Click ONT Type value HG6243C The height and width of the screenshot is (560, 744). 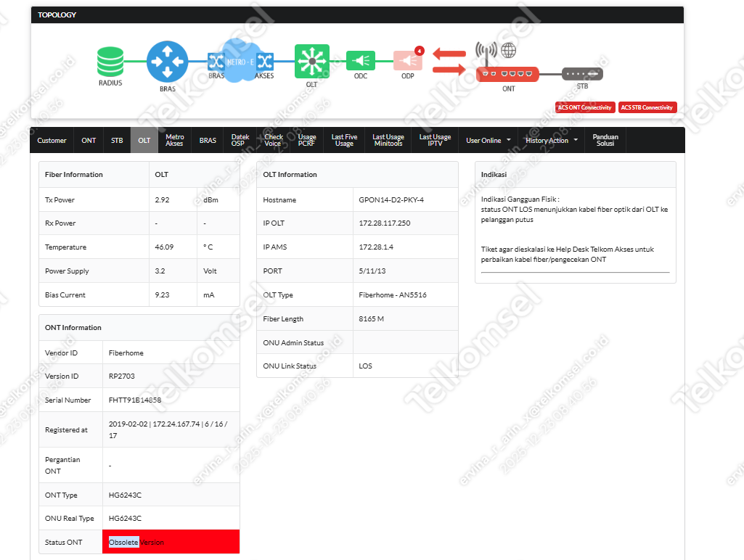tap(125, 495)
